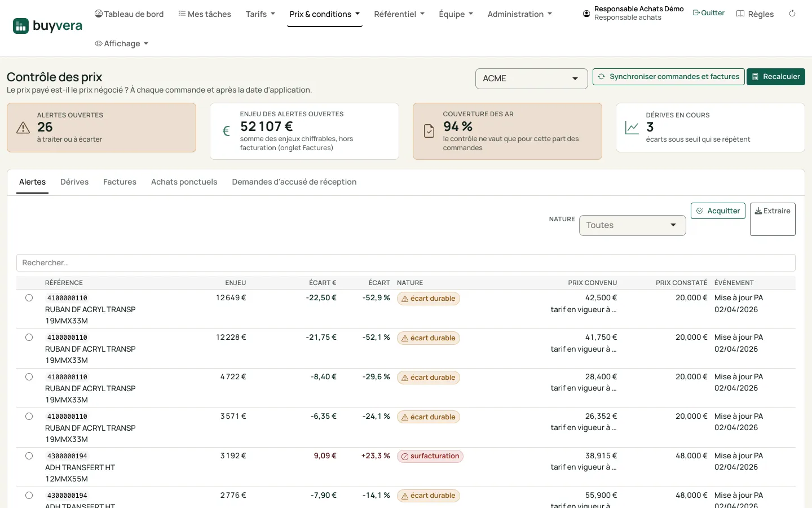Open the ACME supplier selector
Screen dimensions: 812x508
tap(531, 78)
